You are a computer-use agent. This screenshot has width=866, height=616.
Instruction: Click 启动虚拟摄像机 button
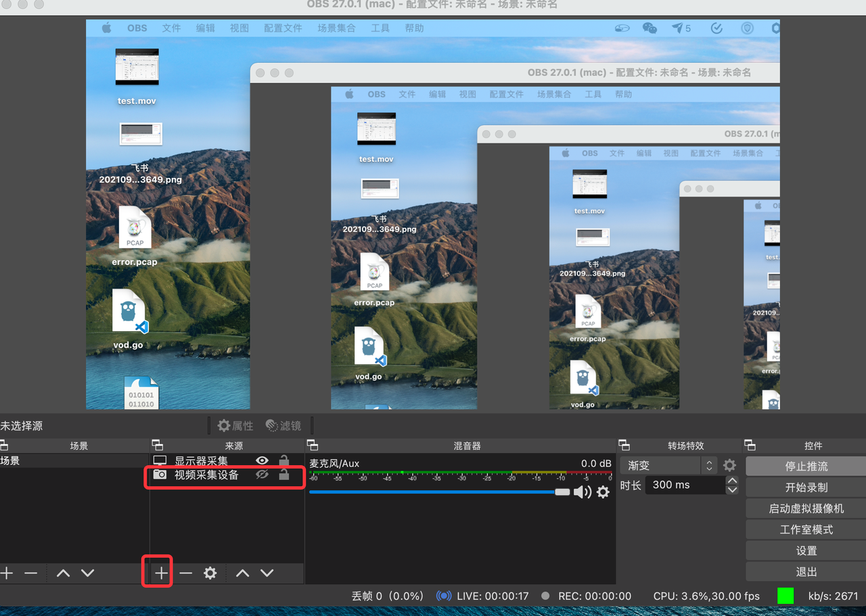[806, 508]
